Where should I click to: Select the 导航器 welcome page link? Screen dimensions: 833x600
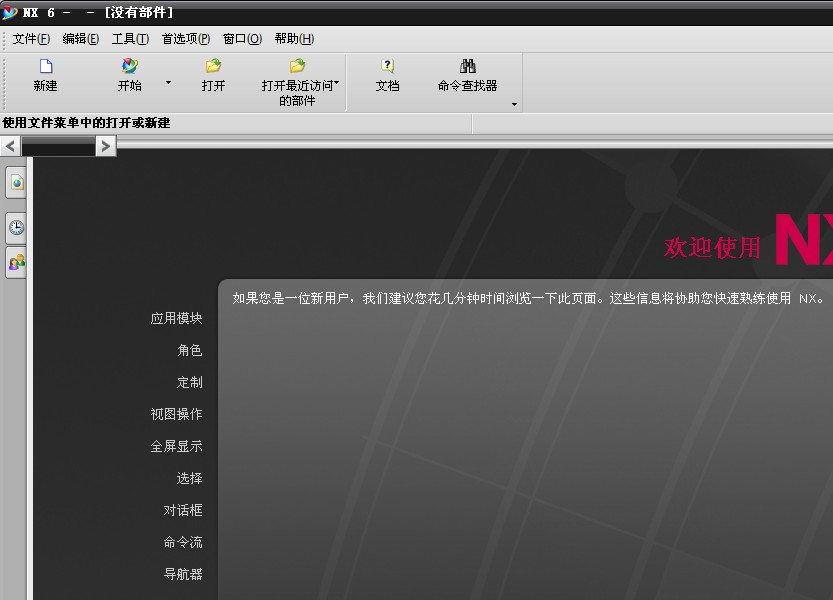click(x=183, y=574)
